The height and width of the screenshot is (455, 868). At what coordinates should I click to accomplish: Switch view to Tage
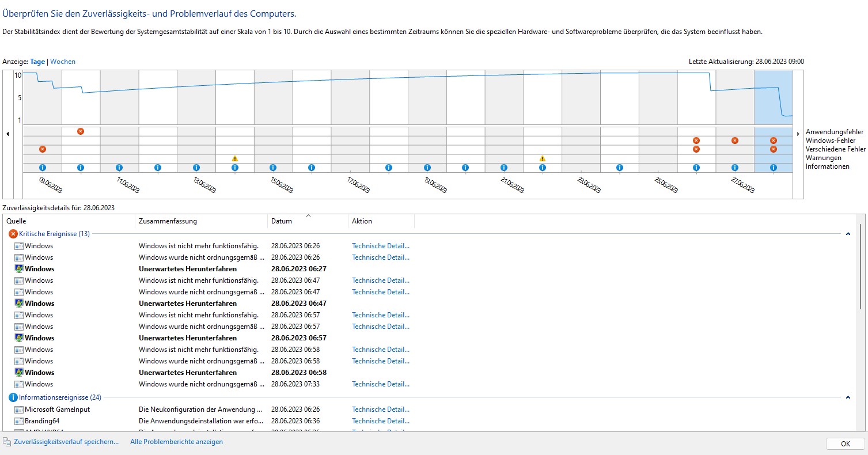point(37,62)
